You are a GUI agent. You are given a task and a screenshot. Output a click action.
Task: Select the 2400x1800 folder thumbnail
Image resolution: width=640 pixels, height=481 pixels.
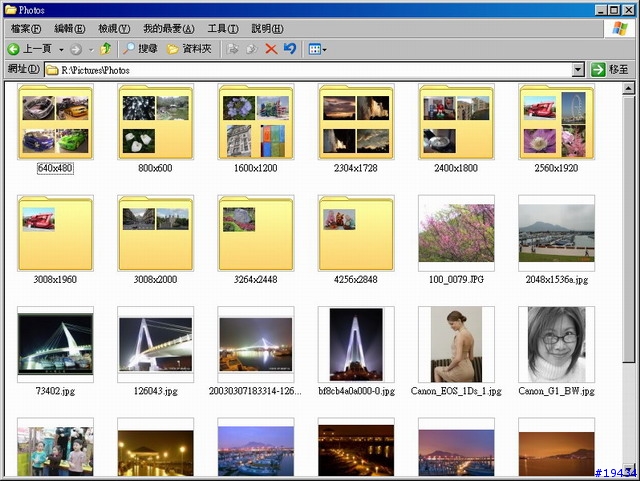pos(456,122)
